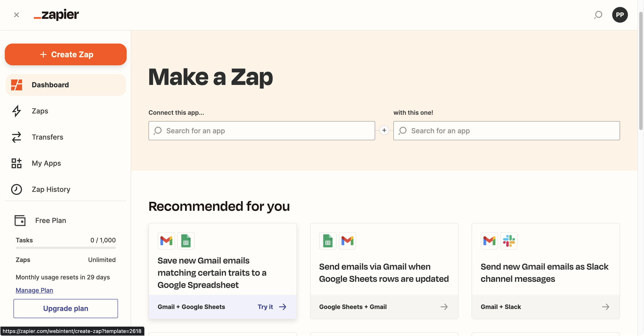This screenshot has height=336, width=644.
Task: Click the Tasks usage progress bar
Action: coord(66,248)
